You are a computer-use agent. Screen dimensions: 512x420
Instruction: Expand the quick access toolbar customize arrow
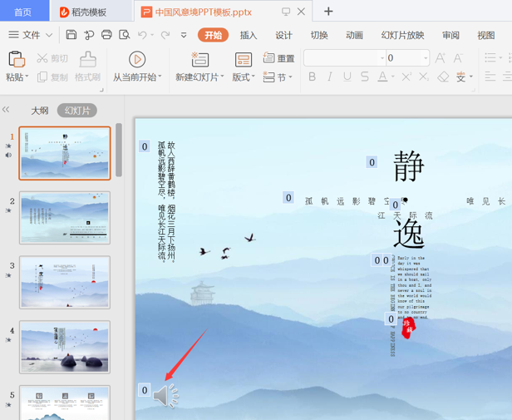click(184, 35)
